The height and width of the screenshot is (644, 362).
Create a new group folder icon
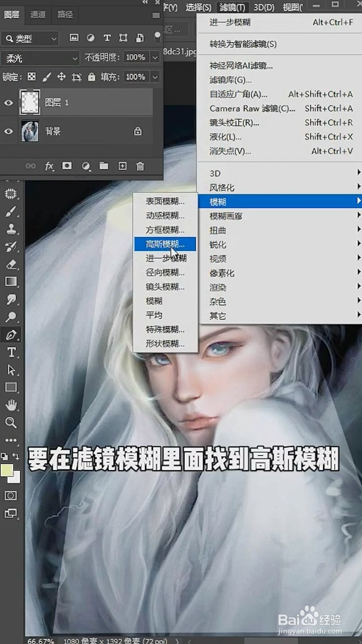[104, 166]
